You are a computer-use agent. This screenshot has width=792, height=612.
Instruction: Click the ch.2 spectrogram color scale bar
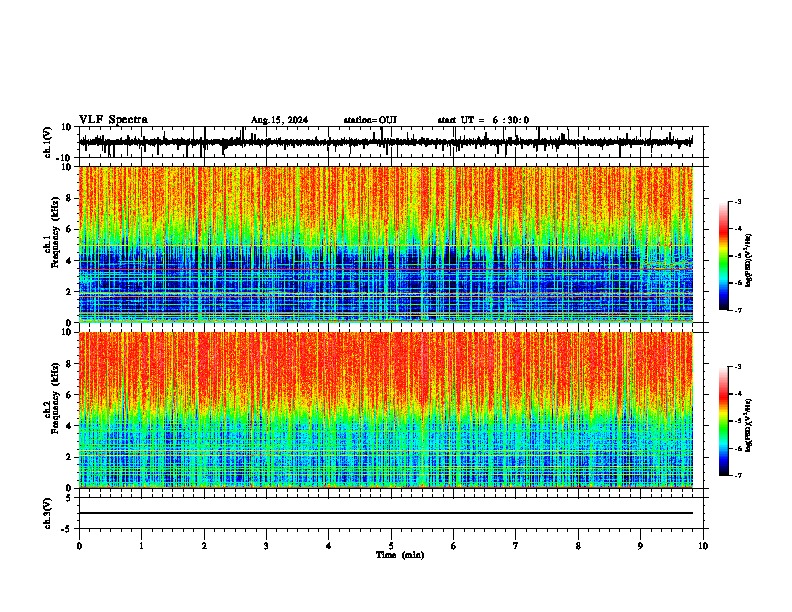(724, 421)
